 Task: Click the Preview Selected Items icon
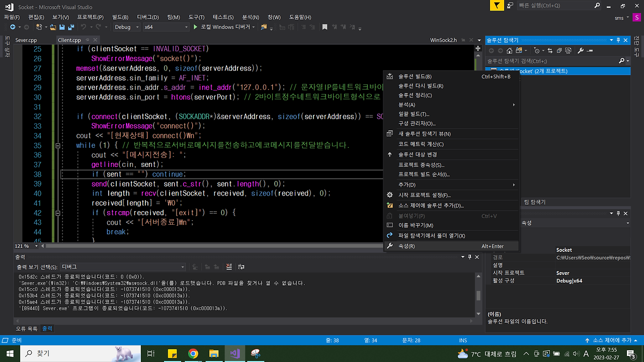[590, 51]
